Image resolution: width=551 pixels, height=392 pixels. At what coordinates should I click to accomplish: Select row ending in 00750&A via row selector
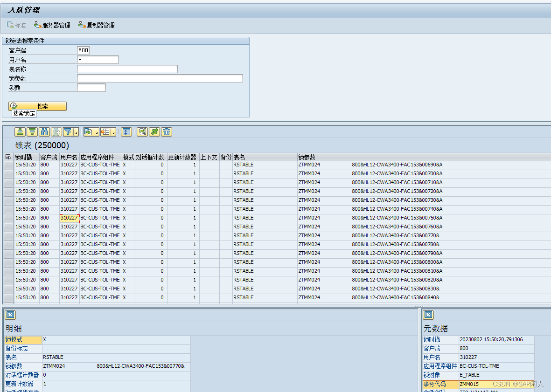[x=8, y=218]
